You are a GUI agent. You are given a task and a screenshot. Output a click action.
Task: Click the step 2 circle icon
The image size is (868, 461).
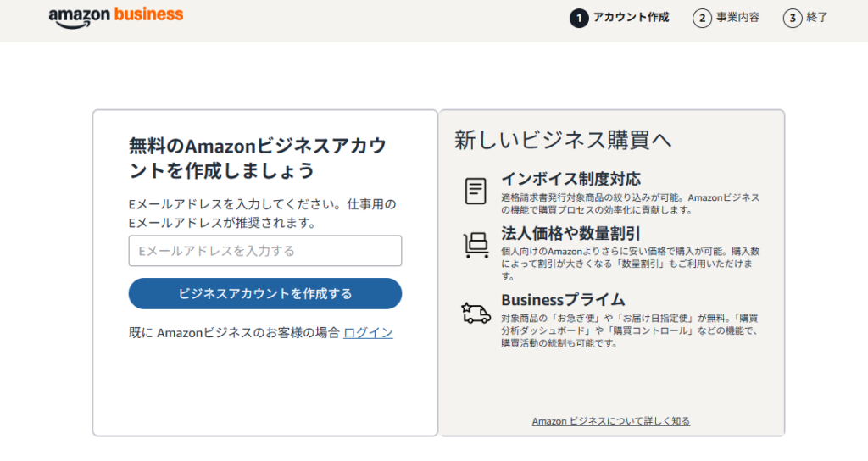pyautogui.click(x=701, y=19)
